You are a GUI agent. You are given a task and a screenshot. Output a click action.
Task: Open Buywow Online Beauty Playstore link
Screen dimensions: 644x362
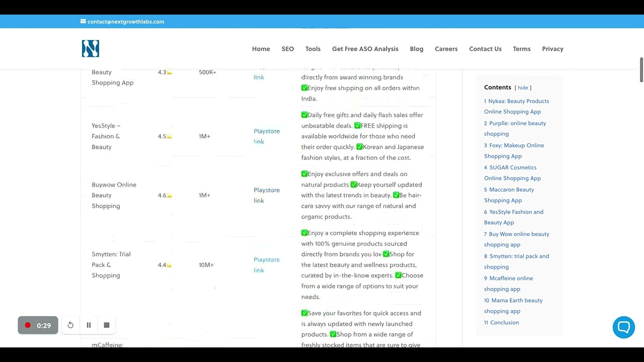267,195
